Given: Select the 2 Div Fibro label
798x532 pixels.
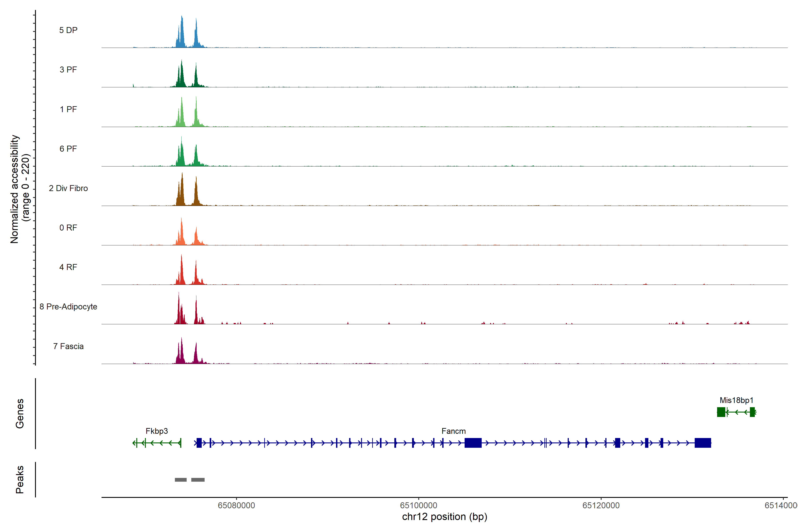Looking at the screenshot, I should 68,188.
